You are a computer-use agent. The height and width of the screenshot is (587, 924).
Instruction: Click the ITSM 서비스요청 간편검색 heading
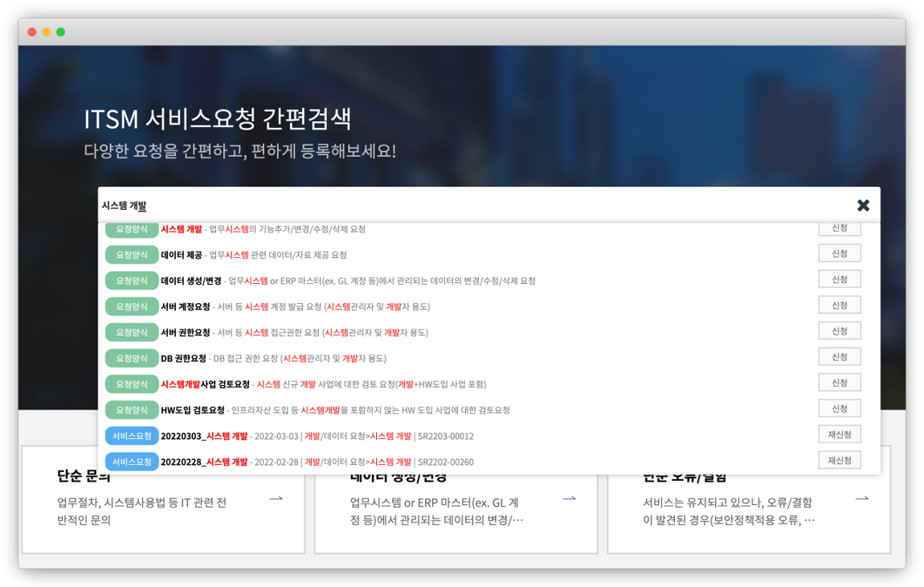(x=218, y=119)
